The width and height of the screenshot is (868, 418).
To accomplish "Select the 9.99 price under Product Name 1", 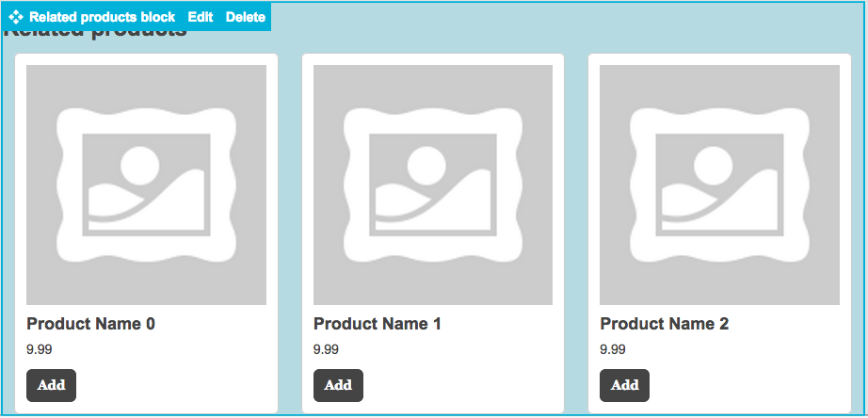I will (x=326, y=349).
